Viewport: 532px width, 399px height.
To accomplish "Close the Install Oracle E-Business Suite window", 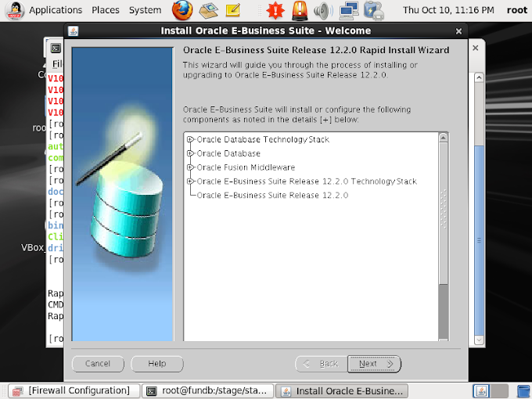I will [x=458, y=31].
